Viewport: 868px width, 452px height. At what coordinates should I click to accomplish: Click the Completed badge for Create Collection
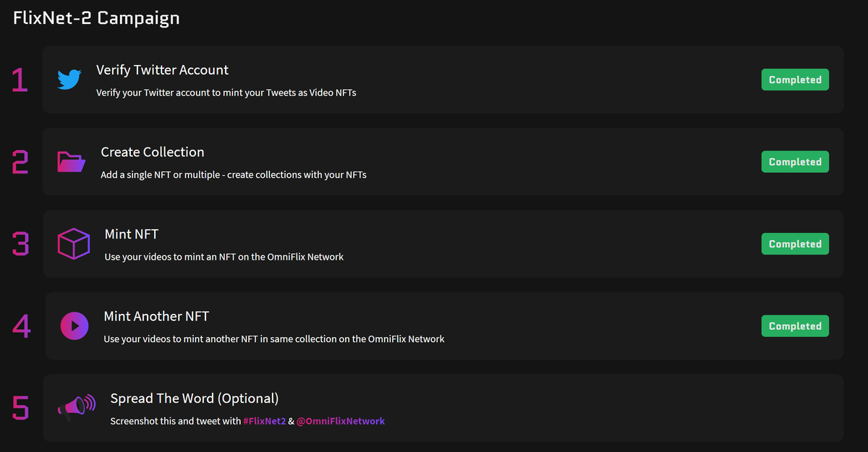795,161
